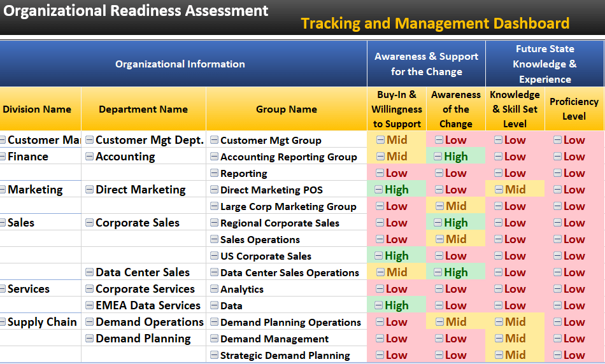The height and width of the screenshot is (364, 605).
Task: Select the Future State Knowledge & Experience header
Action: (544, 64)
